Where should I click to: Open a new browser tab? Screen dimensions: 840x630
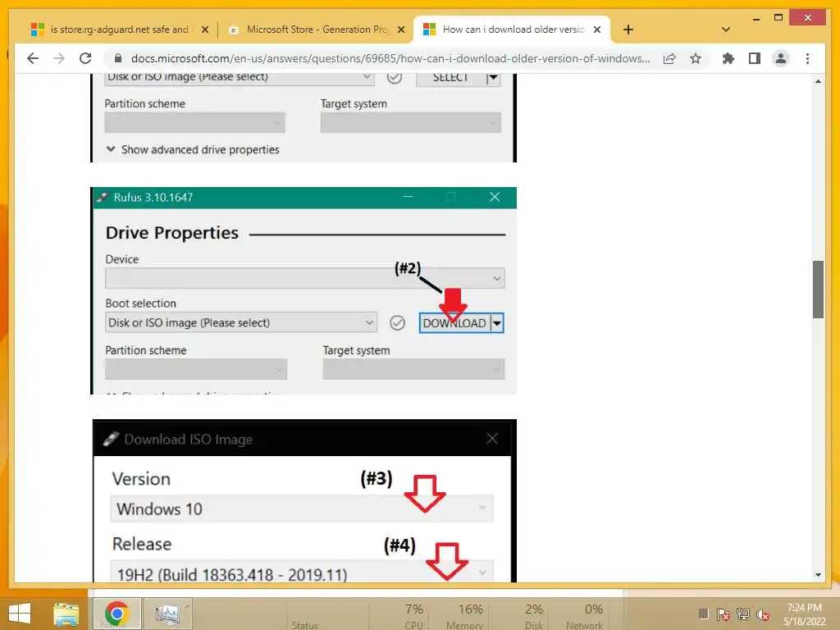(x=628, y=30)
